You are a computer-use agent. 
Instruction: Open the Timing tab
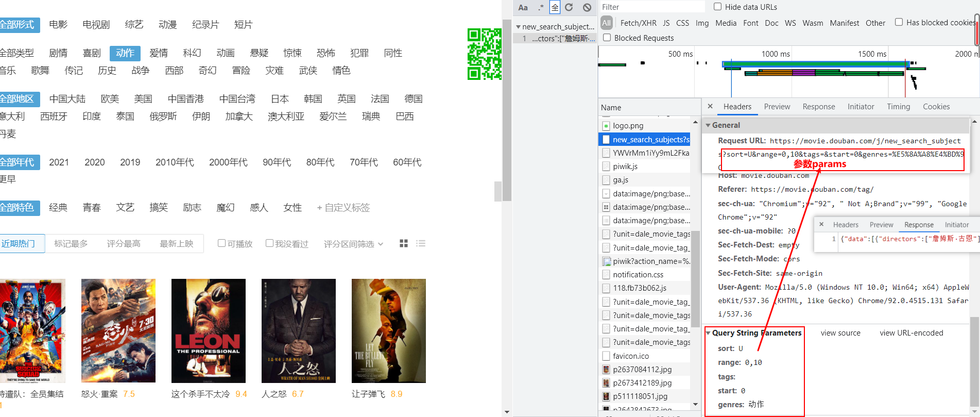899,107
